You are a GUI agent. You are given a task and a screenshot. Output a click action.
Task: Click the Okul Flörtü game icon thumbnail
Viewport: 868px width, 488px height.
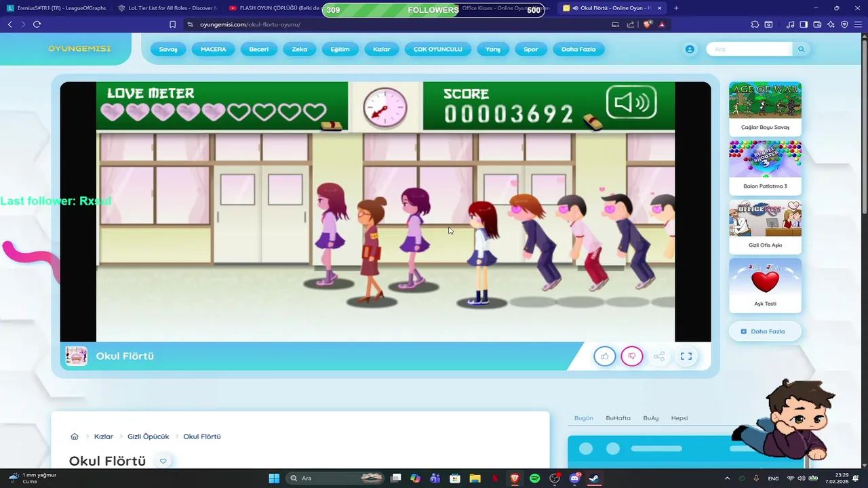(76, 356)
